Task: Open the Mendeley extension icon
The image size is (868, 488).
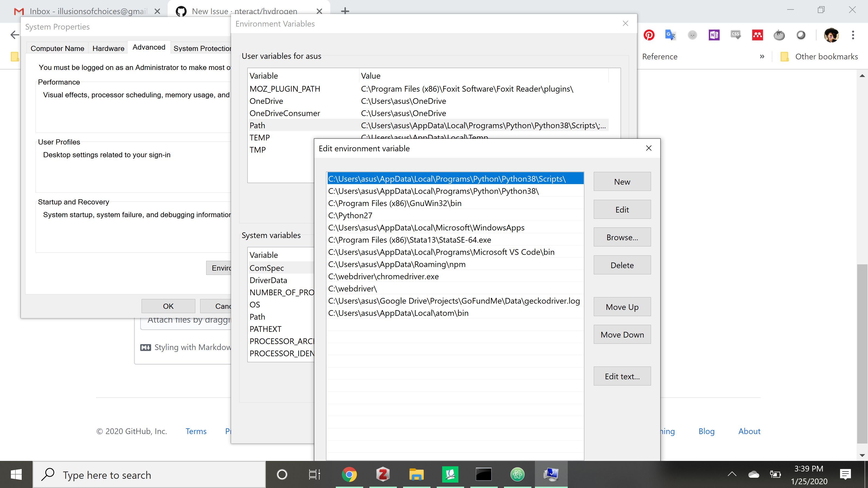Action: tap(757, 35)
